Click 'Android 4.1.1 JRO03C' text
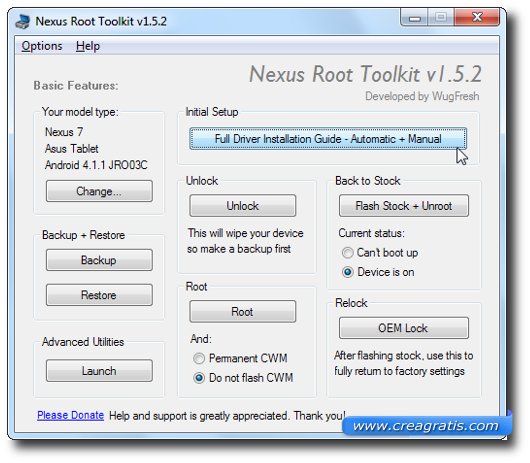This screenshot has height=463, width=530. click(96, 165)
